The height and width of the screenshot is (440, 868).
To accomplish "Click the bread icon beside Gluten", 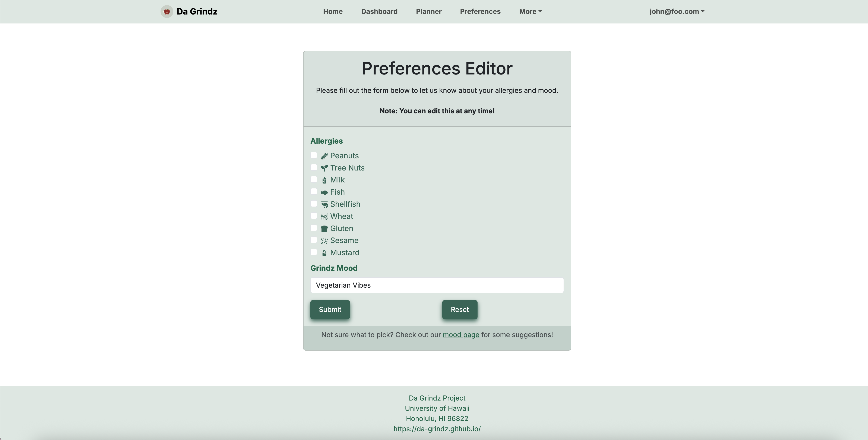I will pyautogui.click(x=324, y=229).
